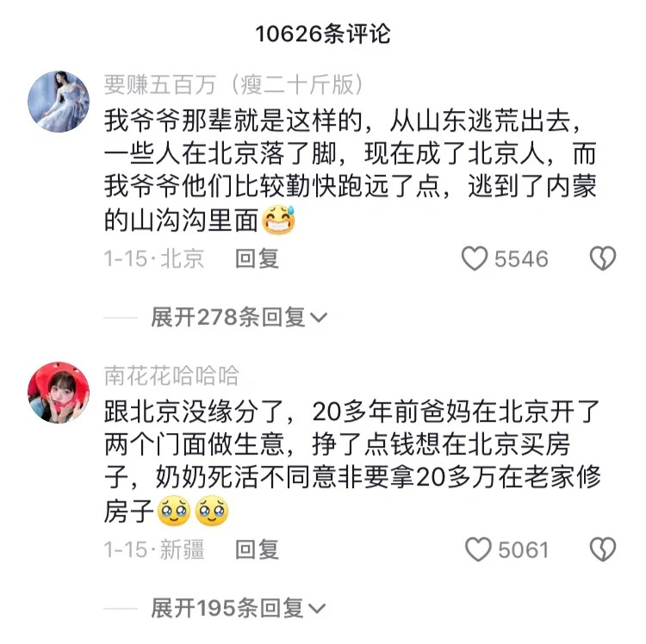Viewport: 646px width, 644px height.
Task: Like the comment with 5061 likes
Action: pyautogui.click(x=478, y=549)
